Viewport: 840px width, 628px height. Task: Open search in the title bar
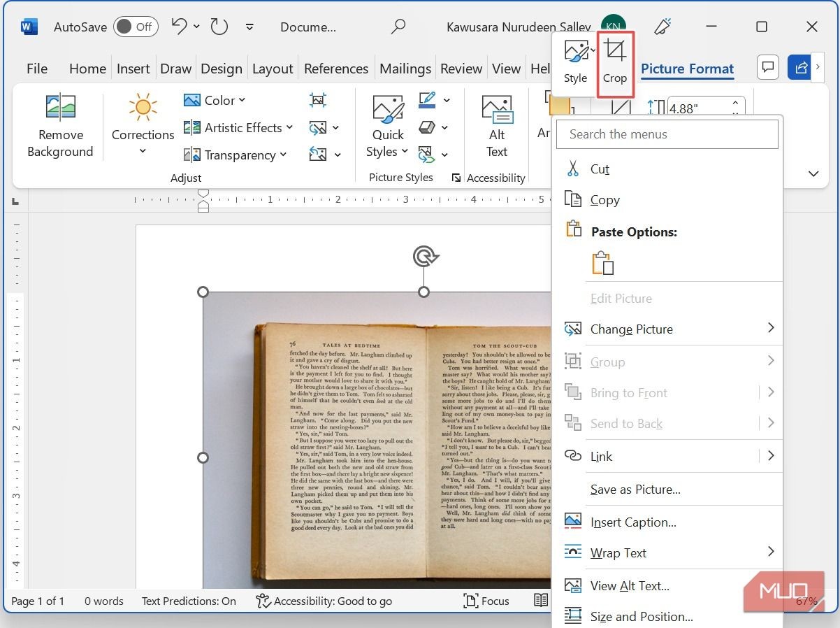pyautogui.click(x=398, y=27)
